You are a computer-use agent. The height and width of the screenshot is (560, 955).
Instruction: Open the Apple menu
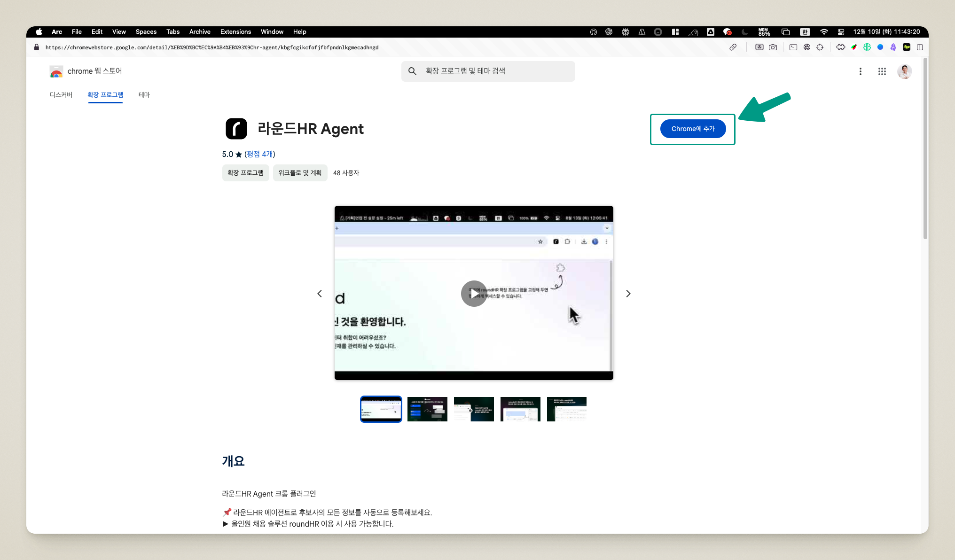[x=39, y=32]
